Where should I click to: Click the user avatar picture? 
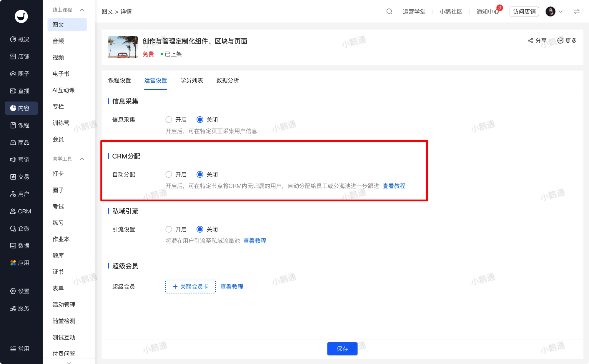550,11
